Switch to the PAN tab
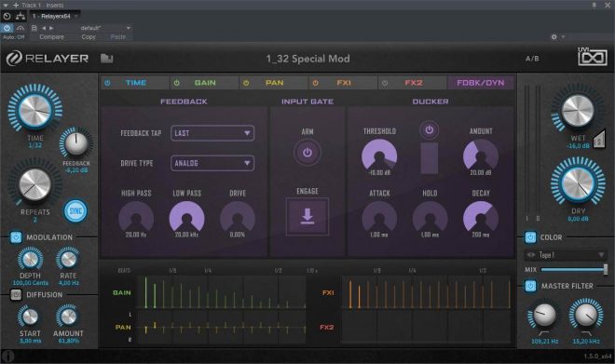This screenshot has height=364, width=615. 274,83
